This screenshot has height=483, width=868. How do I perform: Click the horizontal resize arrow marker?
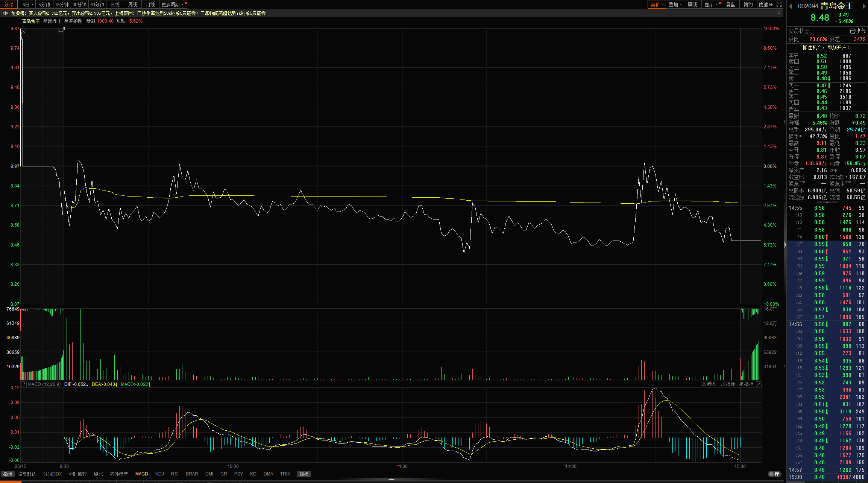[61, 31]
